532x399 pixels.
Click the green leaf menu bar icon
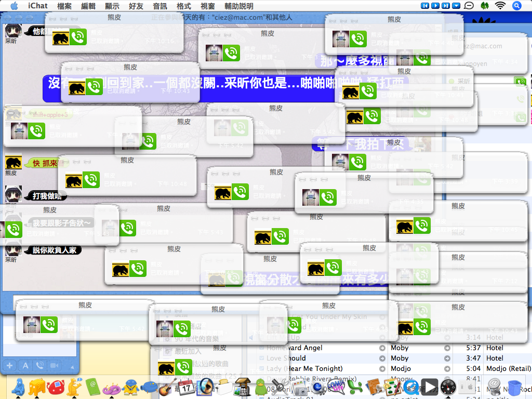pos(485,5)
